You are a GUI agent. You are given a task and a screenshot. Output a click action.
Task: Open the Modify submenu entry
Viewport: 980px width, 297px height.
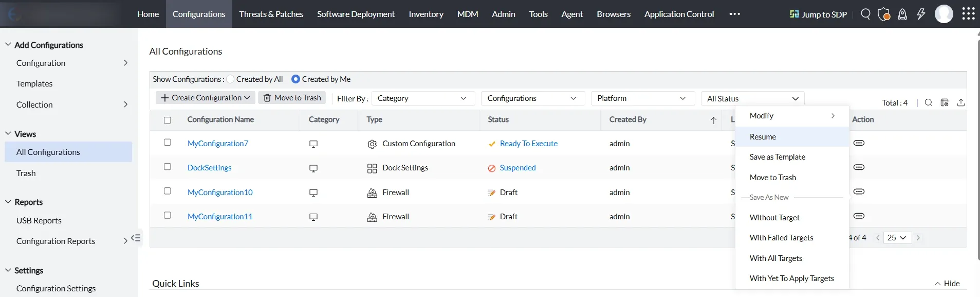coord(792,116)
